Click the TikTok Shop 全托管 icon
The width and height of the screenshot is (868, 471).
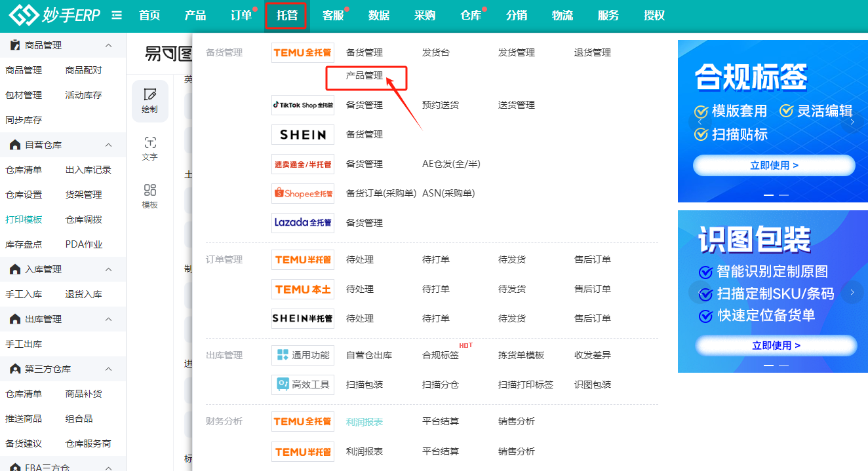click(302, 105)
